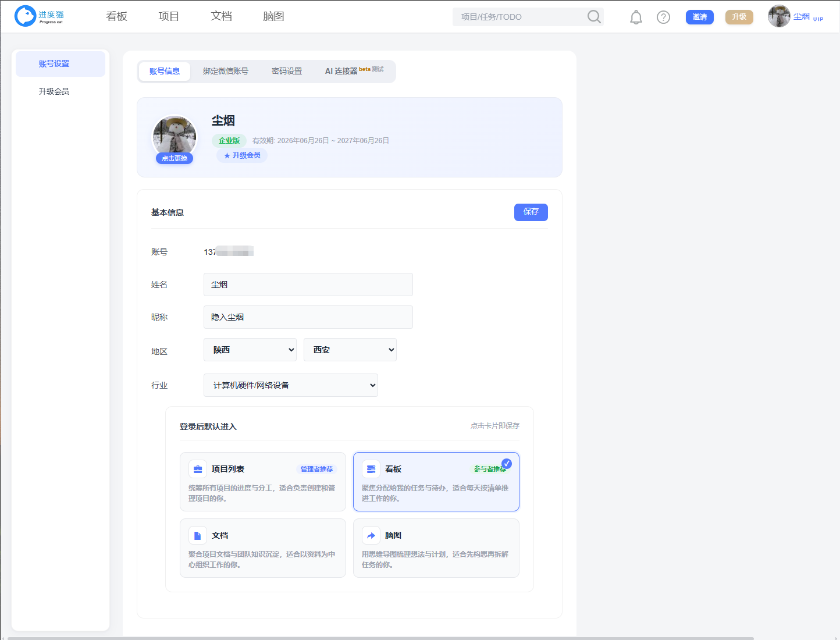Open the help question mark icon

pyautogui.click(x=663, y=17)
